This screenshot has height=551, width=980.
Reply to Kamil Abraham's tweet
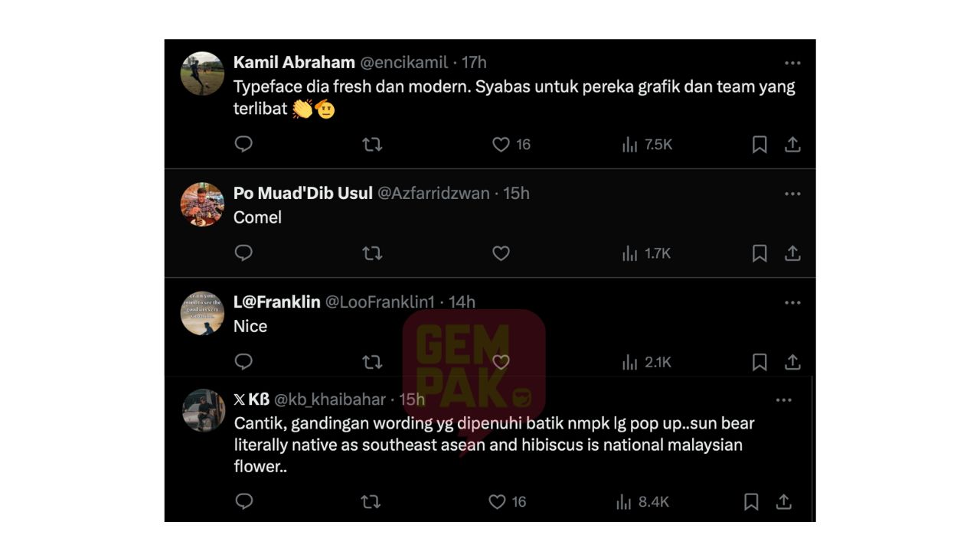tap(243, 144)
